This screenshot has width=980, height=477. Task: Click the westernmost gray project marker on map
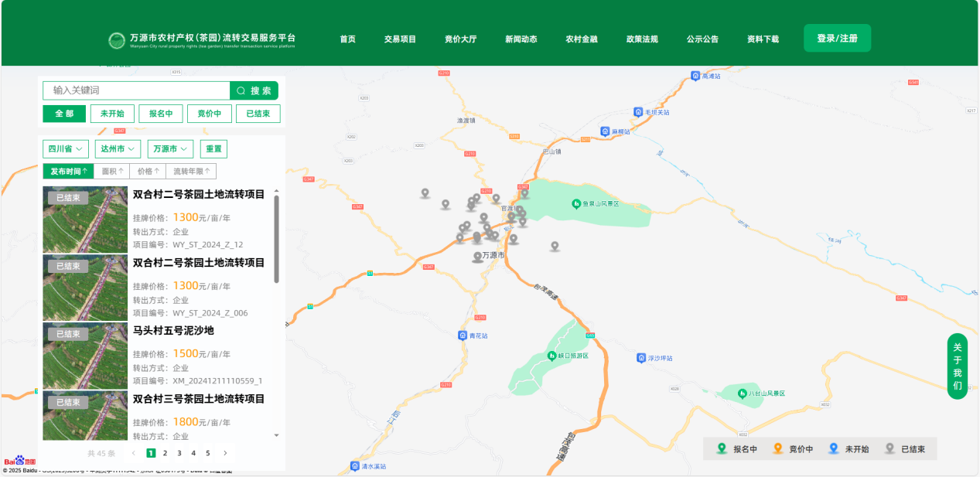425,193
